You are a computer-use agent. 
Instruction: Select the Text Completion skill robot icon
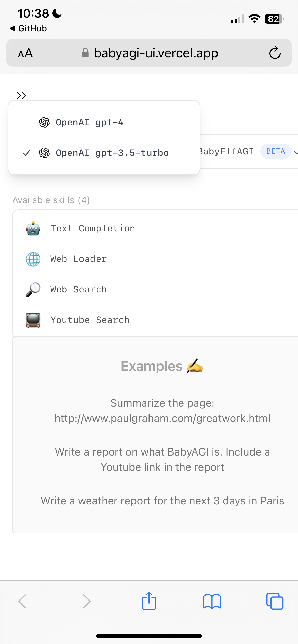(33, 228)
